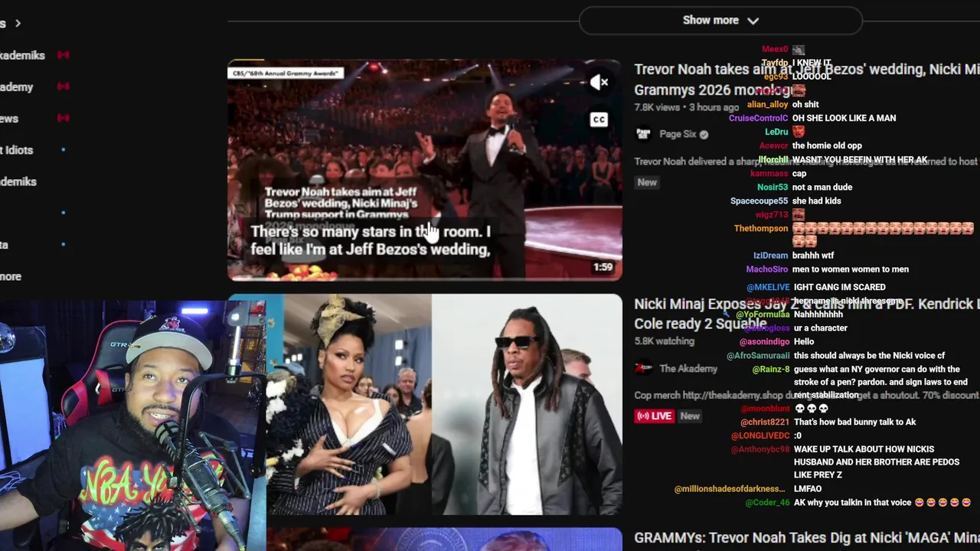Visit the Page Six channel link
Viewport: 980px width, 551px height.
coord(678,134)
